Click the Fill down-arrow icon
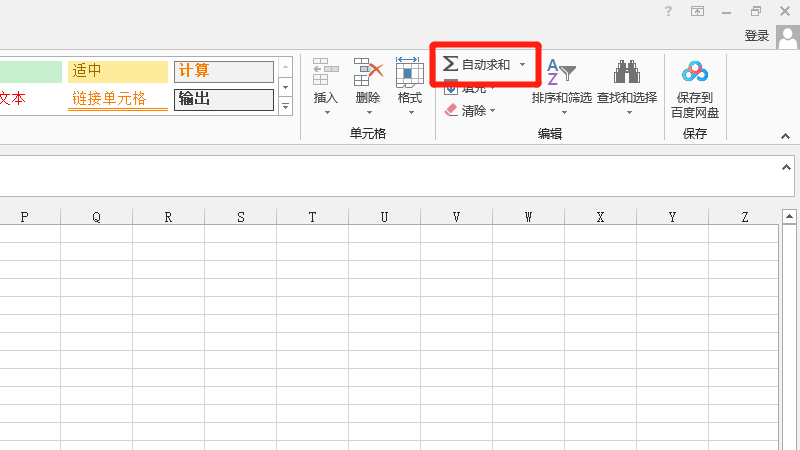The width and height of the screenshot is (800, 450). tap(451, 88)
